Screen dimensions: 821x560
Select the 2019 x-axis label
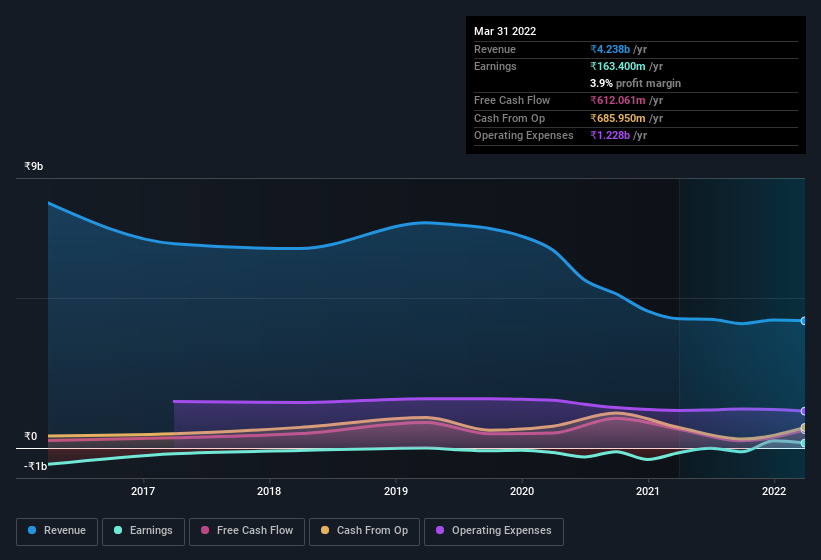396,491
